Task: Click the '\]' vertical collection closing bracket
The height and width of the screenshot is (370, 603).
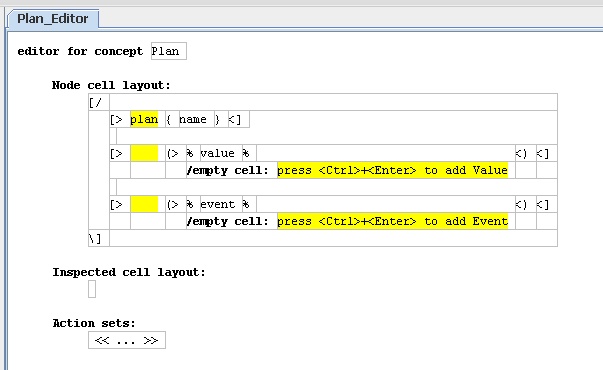Action: click(95, 238)
